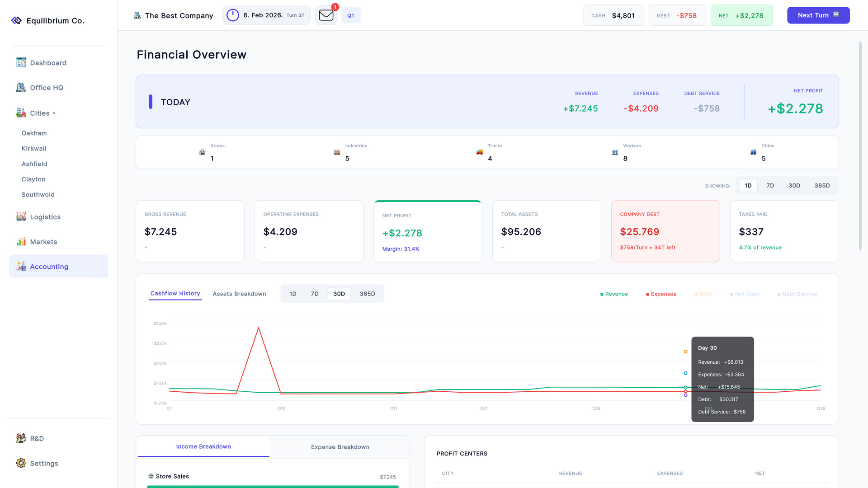
Task: Click the Industries factory icon
Action: pos(337,152)
